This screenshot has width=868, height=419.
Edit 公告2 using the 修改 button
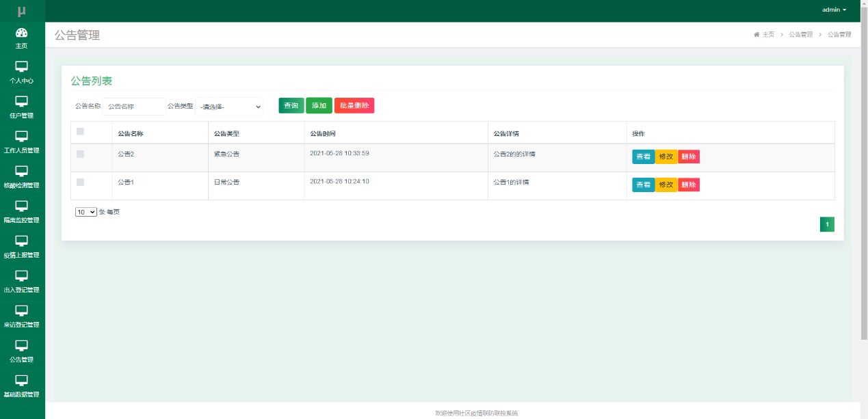pyautogui.click(x=666, y=157)
